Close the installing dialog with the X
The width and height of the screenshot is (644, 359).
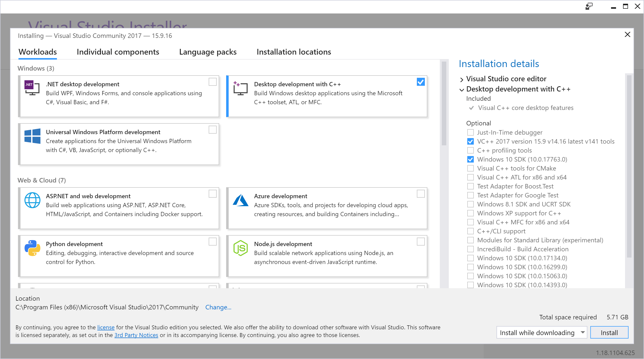[627, 34]
